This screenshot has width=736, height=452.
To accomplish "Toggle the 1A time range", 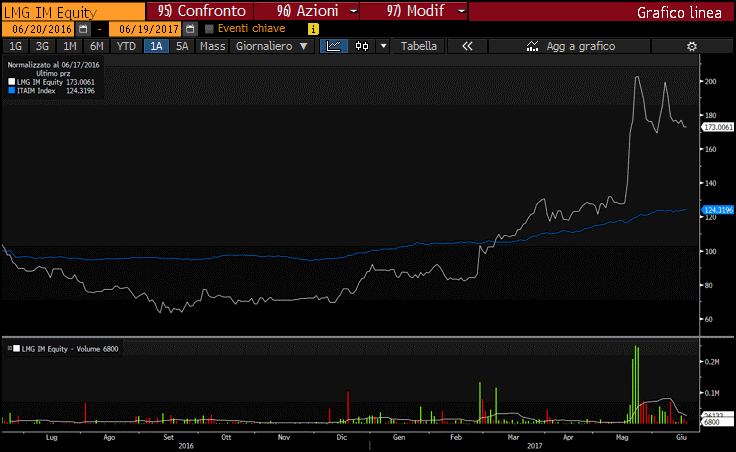I will point(156,46).
